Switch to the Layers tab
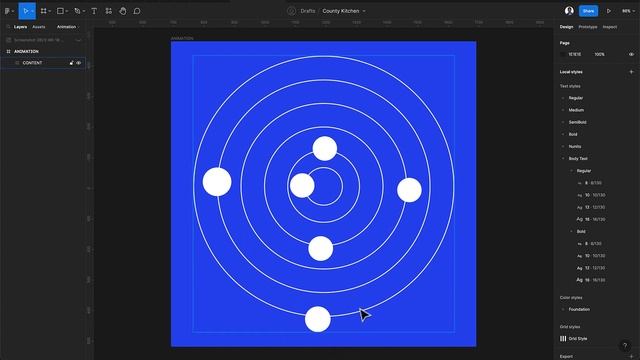This screenshot has width=640, height=360. coord(20,27)
